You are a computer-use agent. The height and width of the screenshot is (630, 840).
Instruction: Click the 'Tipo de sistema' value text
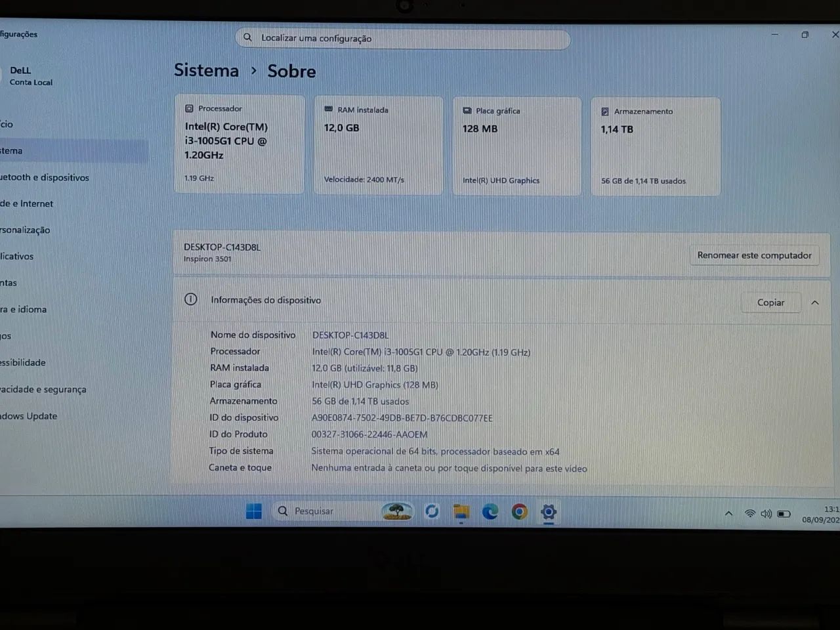435,451
